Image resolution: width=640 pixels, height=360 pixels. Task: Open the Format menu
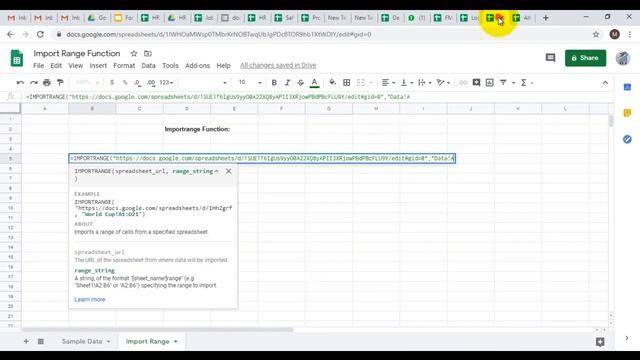click(124, 65)
